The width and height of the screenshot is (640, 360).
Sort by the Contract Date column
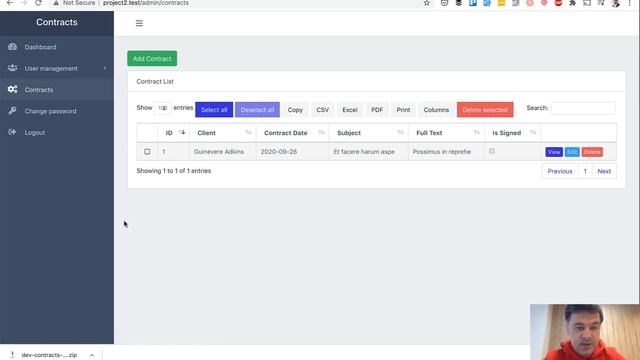pos(293,133)
